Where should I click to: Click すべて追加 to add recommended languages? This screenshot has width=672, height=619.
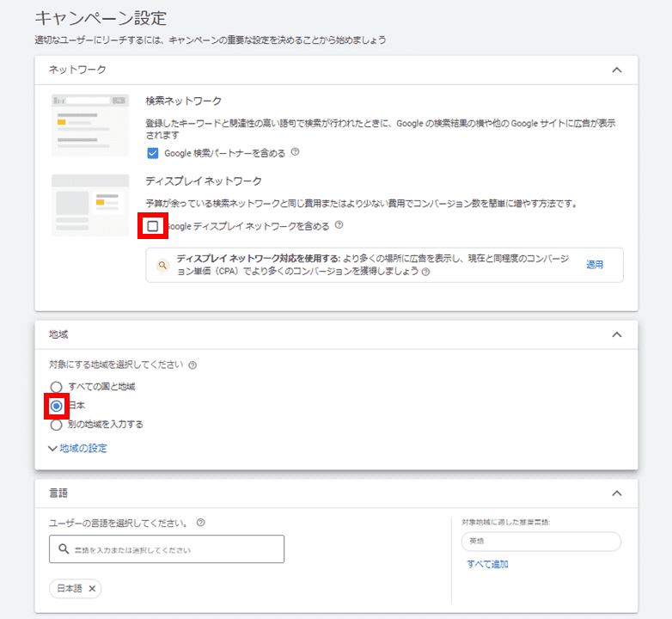487,564
